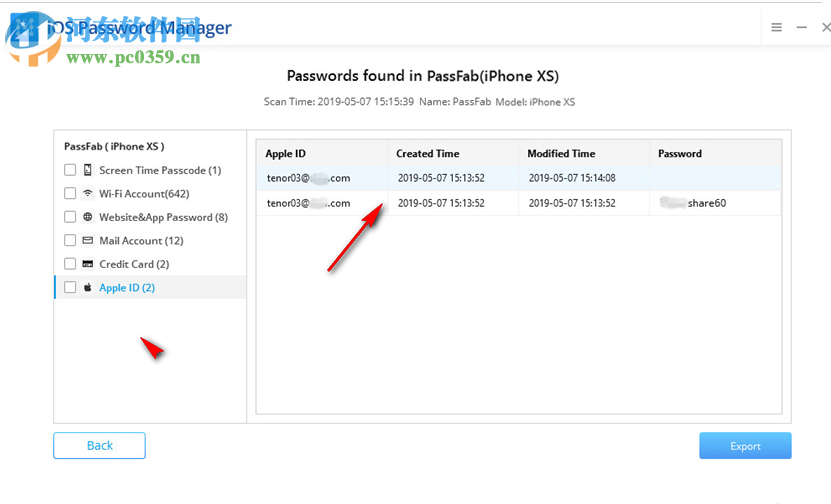Image resolution: width=831 pixels, height=504 pixels.
Task: Open the hamburger menu in title bar
Action: tap(776, 27)
